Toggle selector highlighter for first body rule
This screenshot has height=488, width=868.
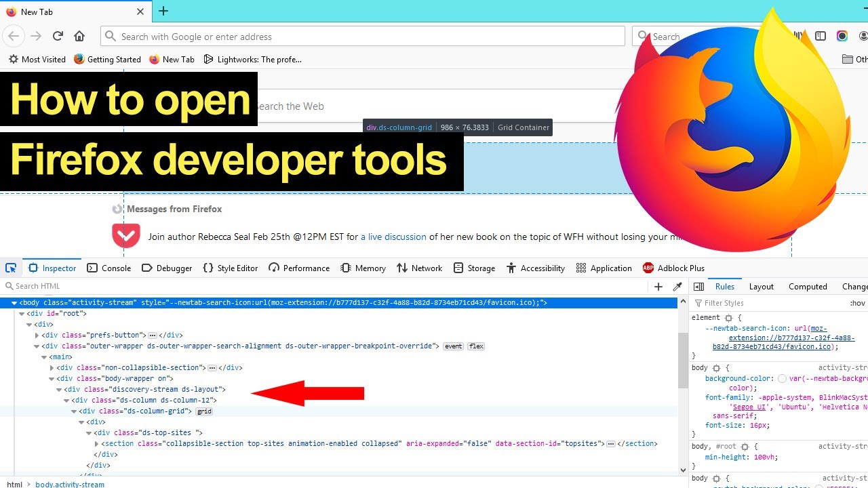tap(716, 368)
